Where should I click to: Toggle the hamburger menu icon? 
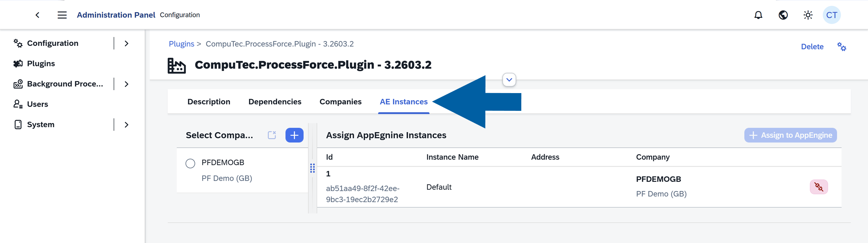click(62, 15)
